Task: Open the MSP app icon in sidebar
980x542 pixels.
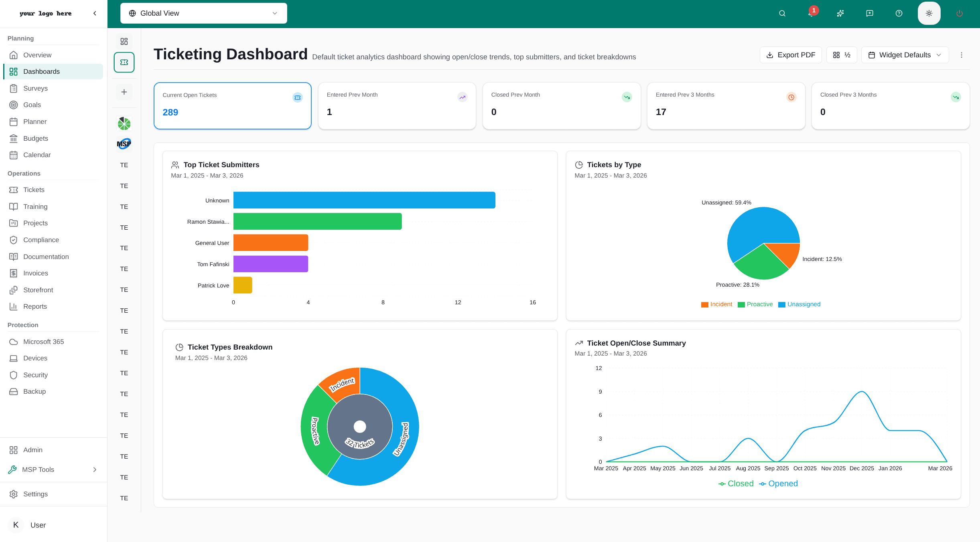Action: [x=124, y=144]
